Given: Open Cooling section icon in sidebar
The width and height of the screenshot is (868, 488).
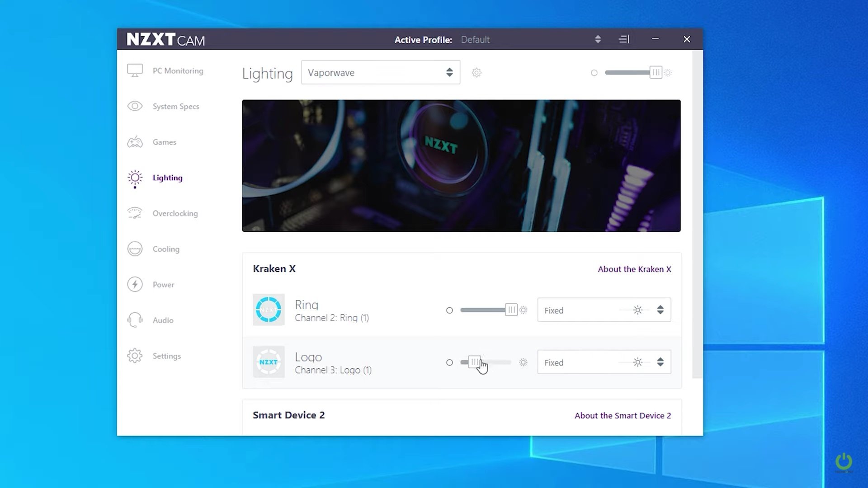Looking at the screenshot, I should (x=135, y=249).
